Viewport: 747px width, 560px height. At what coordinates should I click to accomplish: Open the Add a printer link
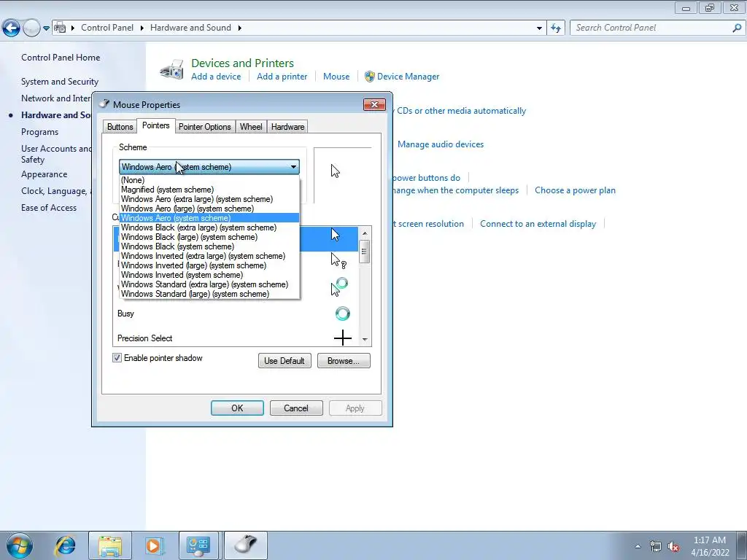[282, 76]
